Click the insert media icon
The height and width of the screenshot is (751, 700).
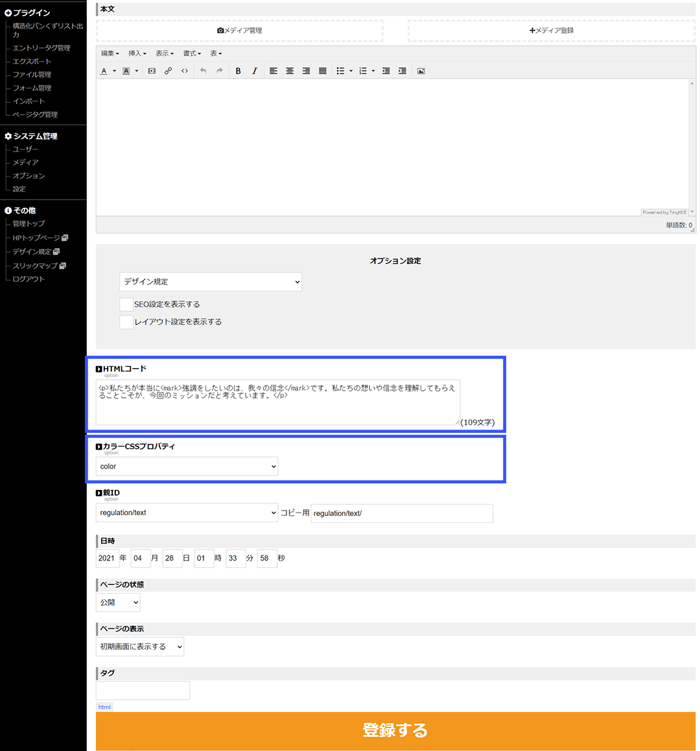[152, 71]
